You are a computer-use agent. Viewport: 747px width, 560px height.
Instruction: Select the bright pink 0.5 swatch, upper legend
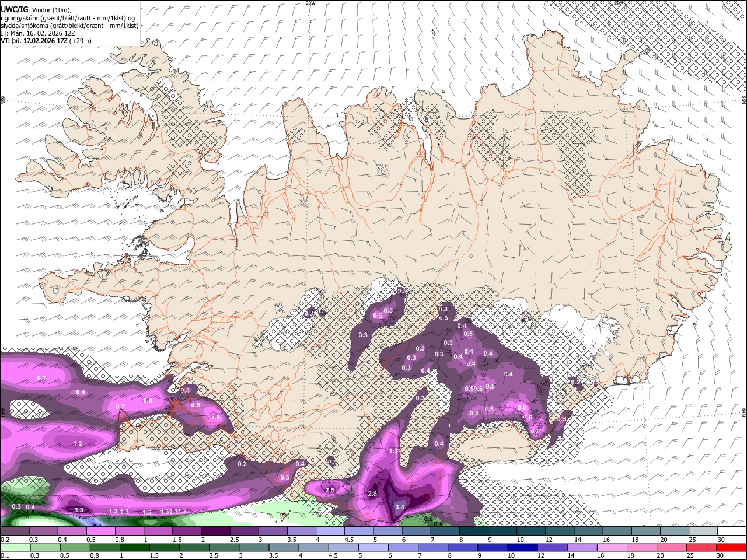(100, 531)
